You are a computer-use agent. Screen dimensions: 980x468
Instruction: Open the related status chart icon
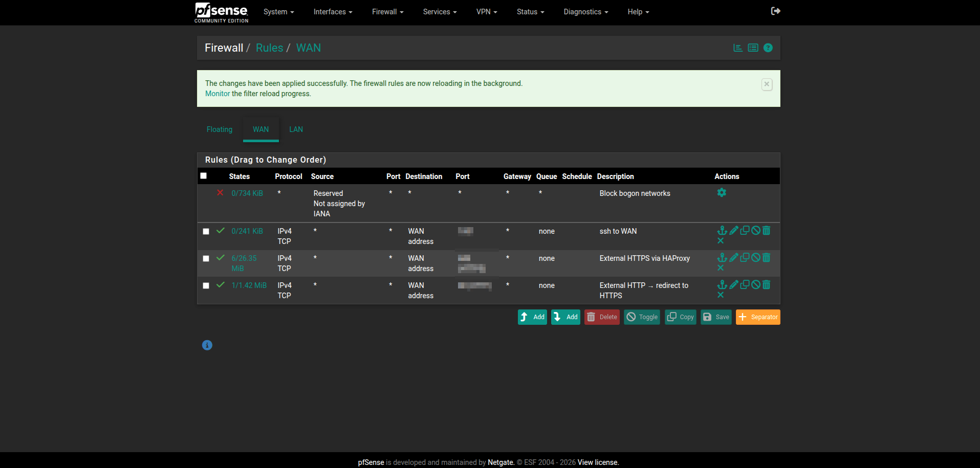click(738, 48)
